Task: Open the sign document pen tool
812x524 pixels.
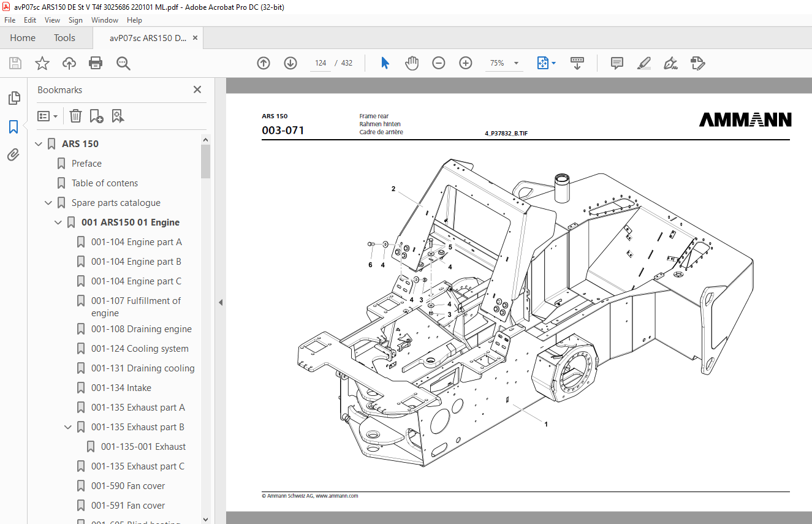Action: tap(671, 63)
